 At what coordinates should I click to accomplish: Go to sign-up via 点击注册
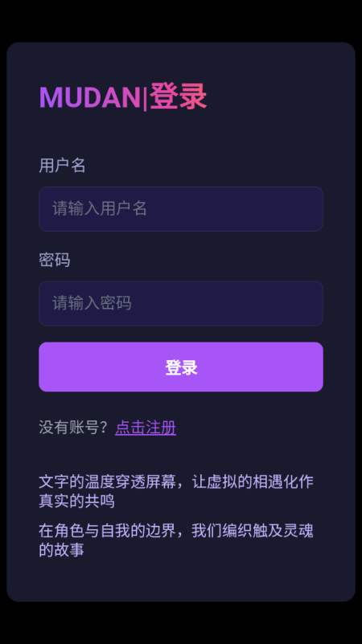pyautogui.click(x=146, y=428)
